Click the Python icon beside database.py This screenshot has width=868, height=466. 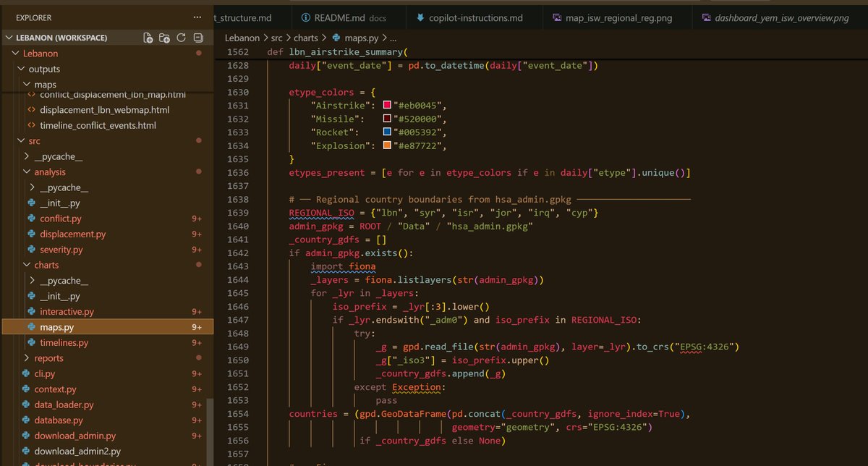27,420
